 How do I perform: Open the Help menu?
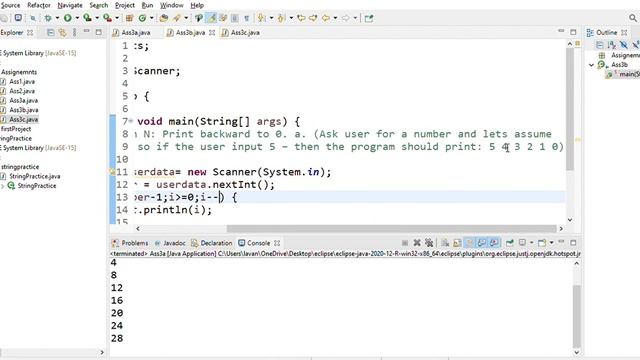[197, 5]
